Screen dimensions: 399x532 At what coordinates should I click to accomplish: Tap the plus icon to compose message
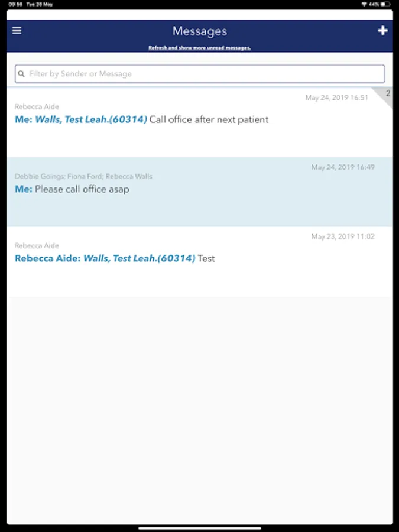pyautogui.click(x=382, y=31)
